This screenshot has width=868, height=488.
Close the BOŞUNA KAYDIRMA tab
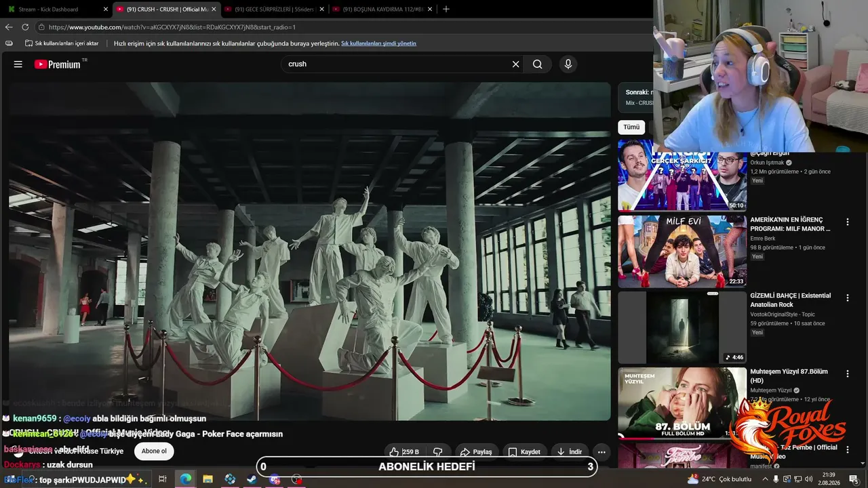430,9
